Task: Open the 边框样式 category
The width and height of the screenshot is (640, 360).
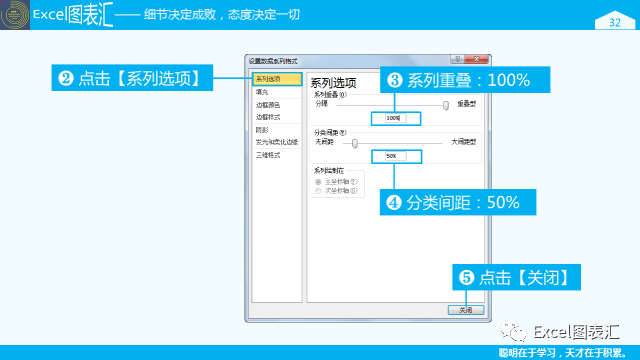Action: point(268,117)
